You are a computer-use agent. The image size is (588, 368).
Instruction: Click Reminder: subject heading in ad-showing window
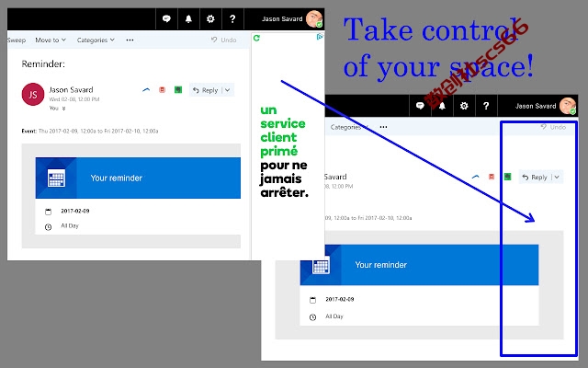(x=43, y=64)
